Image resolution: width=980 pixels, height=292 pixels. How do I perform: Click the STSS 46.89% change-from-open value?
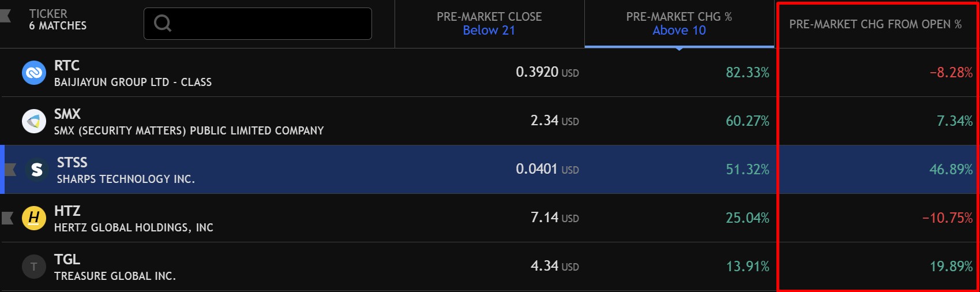coord(951,170)
